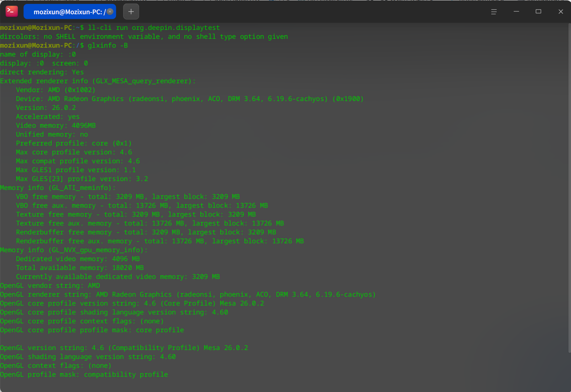Close the mozixun@Mozixun-PC terminal tab

pyautogui.click(x=110, y=11)
